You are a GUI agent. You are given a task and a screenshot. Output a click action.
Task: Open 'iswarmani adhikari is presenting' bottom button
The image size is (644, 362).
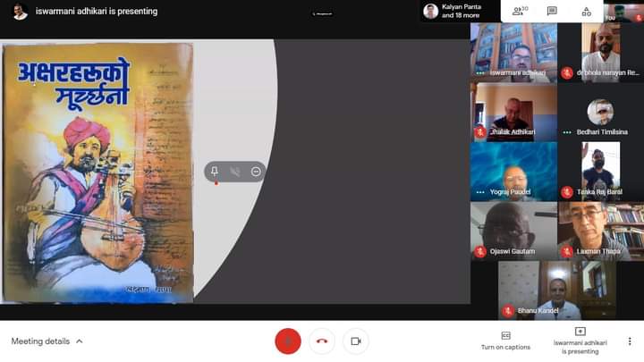[580, 341]
